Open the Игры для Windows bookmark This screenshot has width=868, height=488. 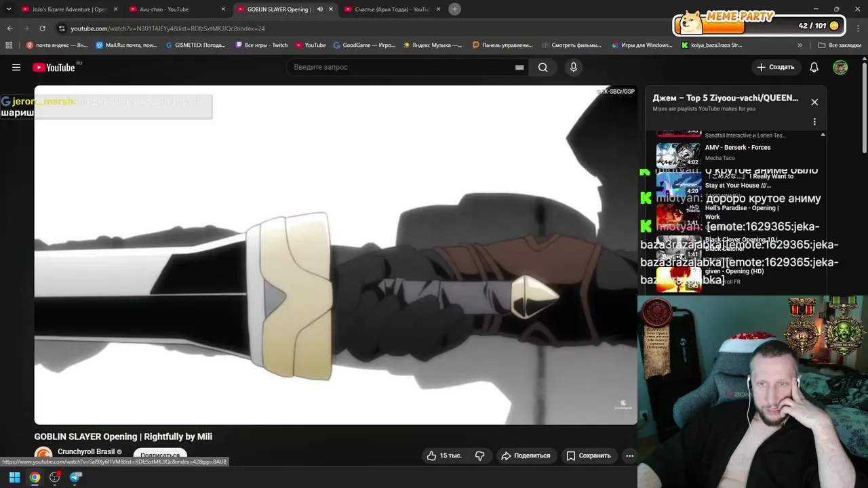pyautogui.click(x=642, y=45)
